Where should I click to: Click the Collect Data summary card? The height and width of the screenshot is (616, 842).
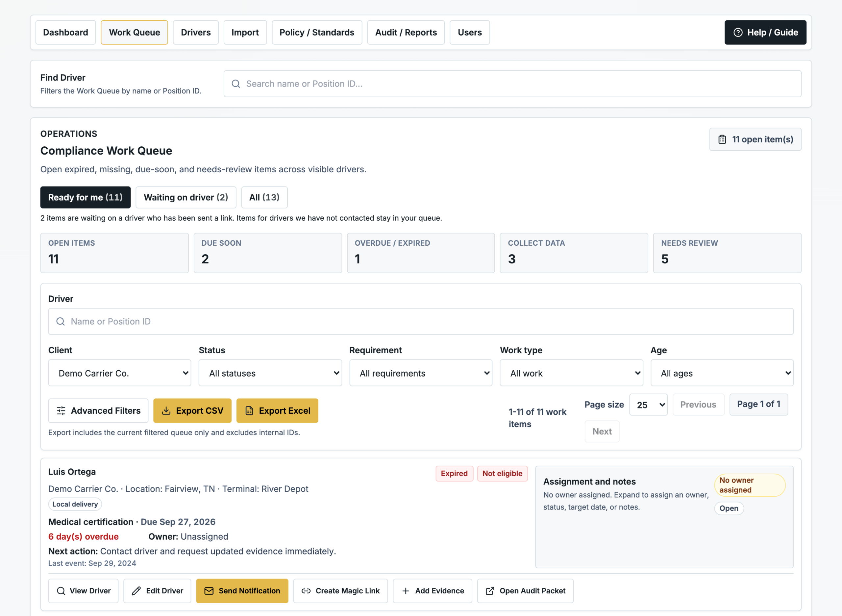click(574, 253)
